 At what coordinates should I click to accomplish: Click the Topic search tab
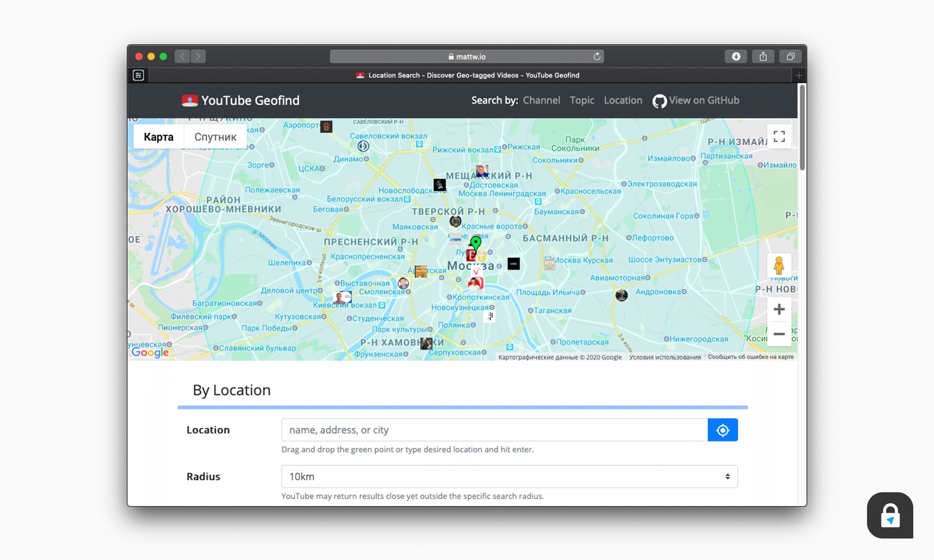[582, 100]
